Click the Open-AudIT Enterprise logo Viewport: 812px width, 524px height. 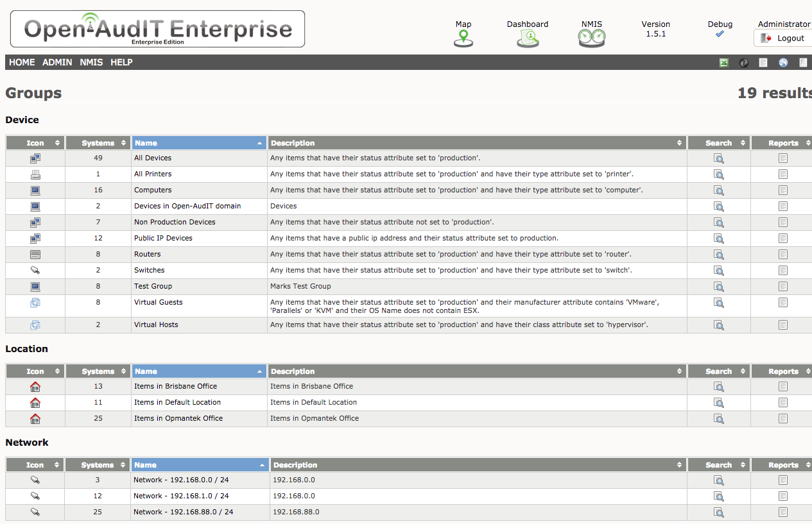(157, 28)
